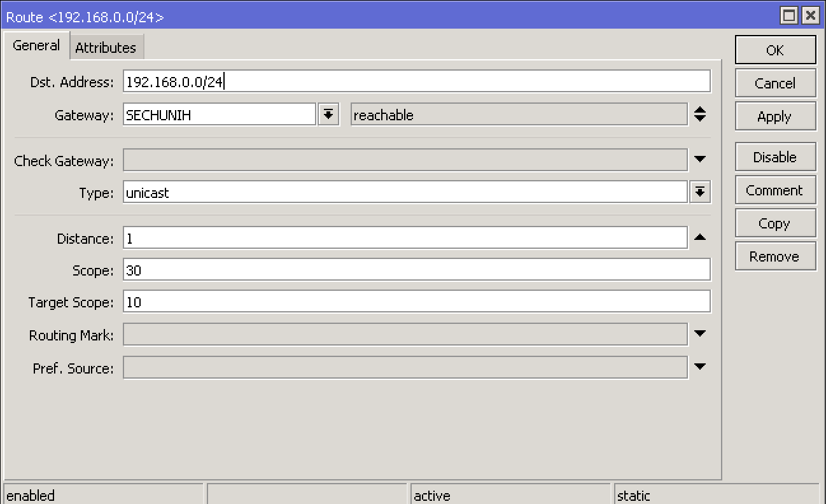
Task: Maximize the Route window
Action: coord(789,16)
